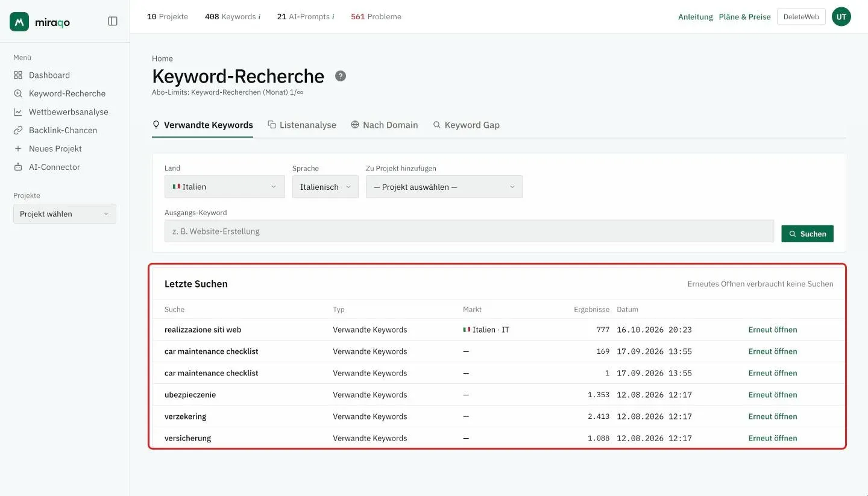Open the Anleitung link
The image size is (868, 496).
point(696,17)
